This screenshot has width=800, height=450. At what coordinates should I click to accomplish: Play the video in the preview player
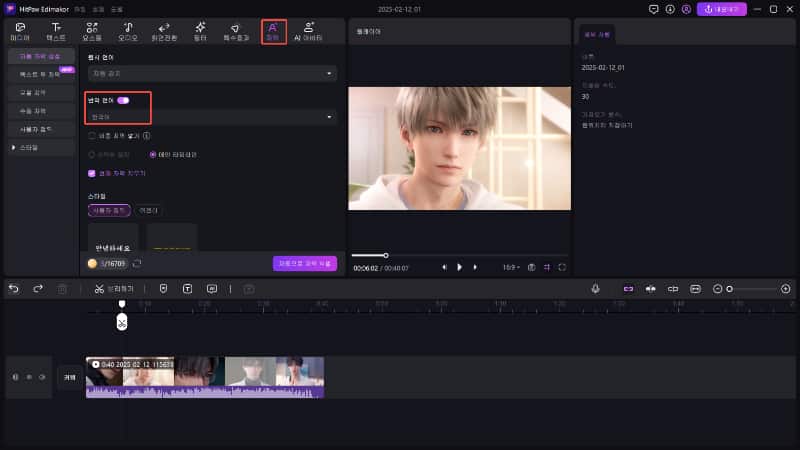pos(459,267)
